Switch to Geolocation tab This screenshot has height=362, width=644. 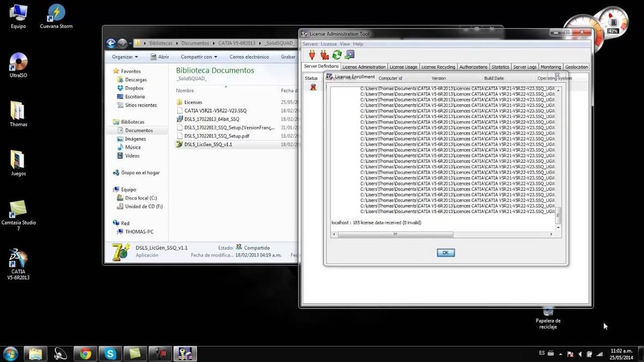(576, 67)
